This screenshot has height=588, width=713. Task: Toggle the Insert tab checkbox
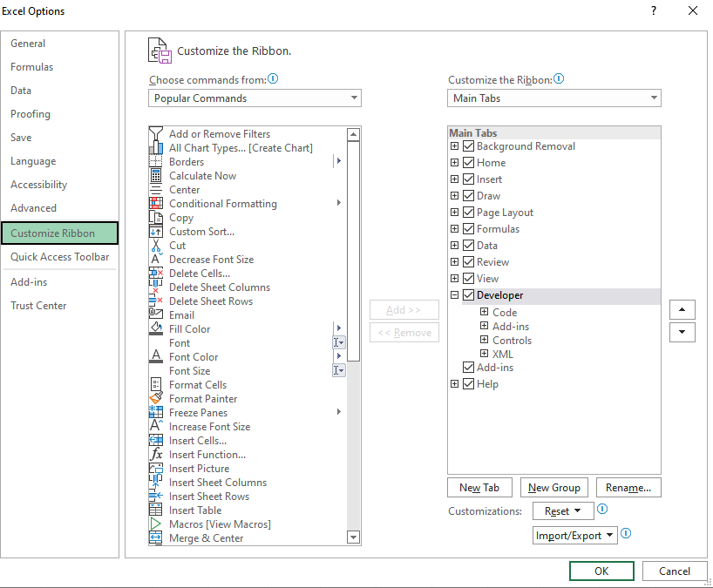click(x=468, y=179)
